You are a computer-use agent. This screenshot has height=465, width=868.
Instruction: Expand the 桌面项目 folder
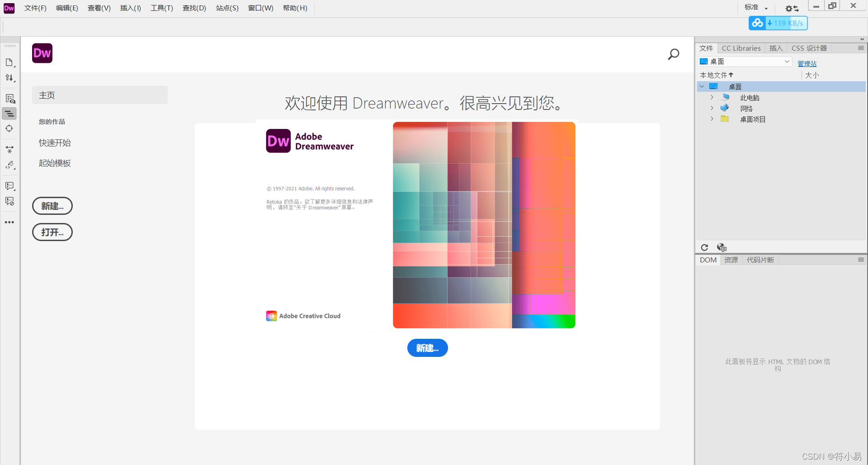(x=712, y=119)
